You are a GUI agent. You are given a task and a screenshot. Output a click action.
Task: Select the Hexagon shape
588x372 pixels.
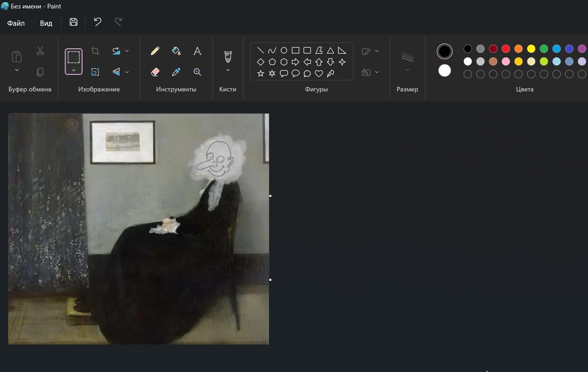click(284, 62)
